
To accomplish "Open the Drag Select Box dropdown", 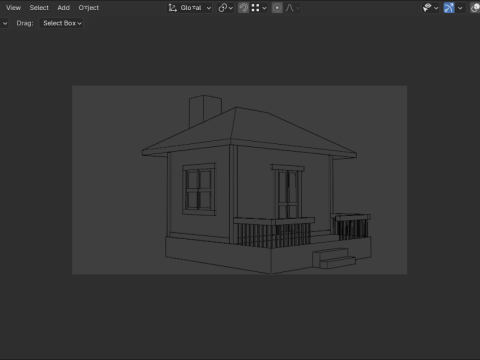I will [62, 23].
